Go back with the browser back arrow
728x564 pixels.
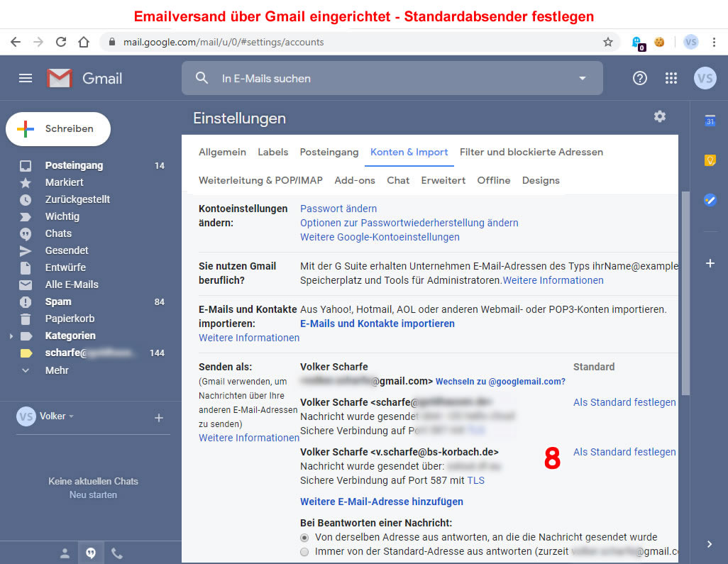(16, 43)
